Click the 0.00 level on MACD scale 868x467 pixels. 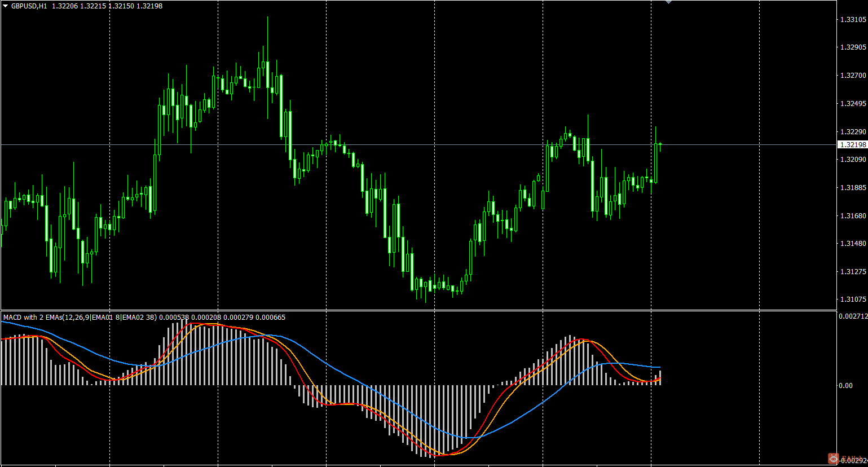pyautogui.click(x=845, y=386)
